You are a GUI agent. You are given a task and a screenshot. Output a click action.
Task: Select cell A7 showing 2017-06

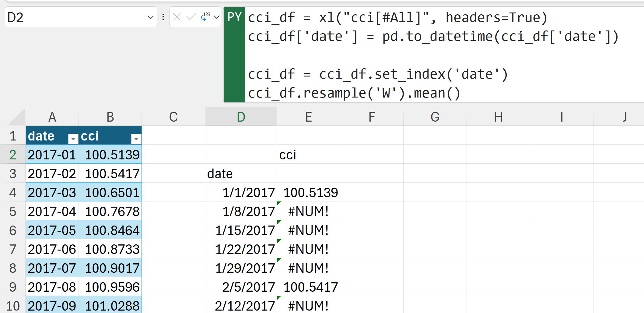(52, 249)
